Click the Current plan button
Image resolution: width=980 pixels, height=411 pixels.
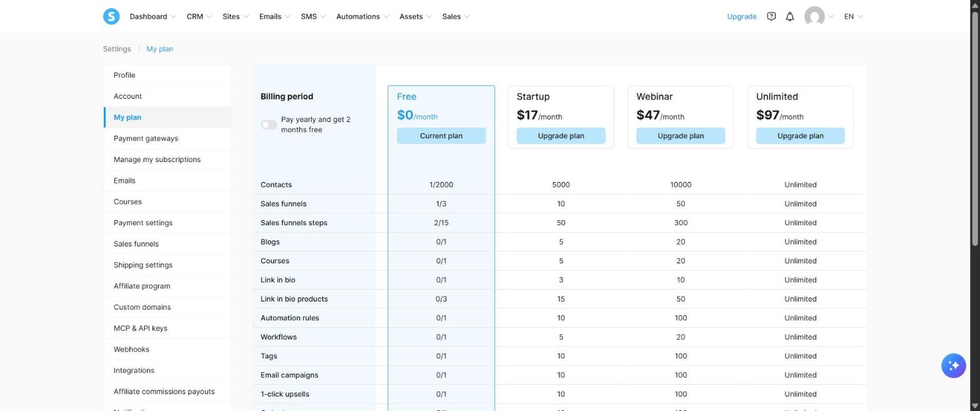tap(441, 136)
